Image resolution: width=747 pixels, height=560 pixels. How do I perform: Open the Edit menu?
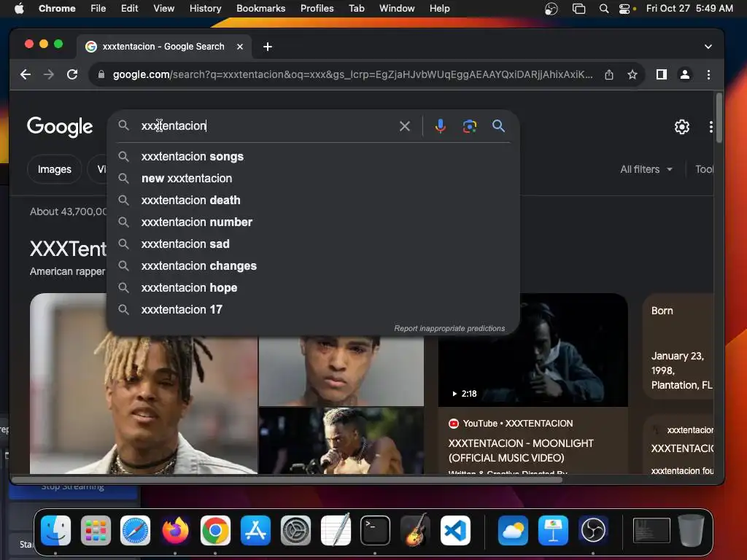[129, 9]
